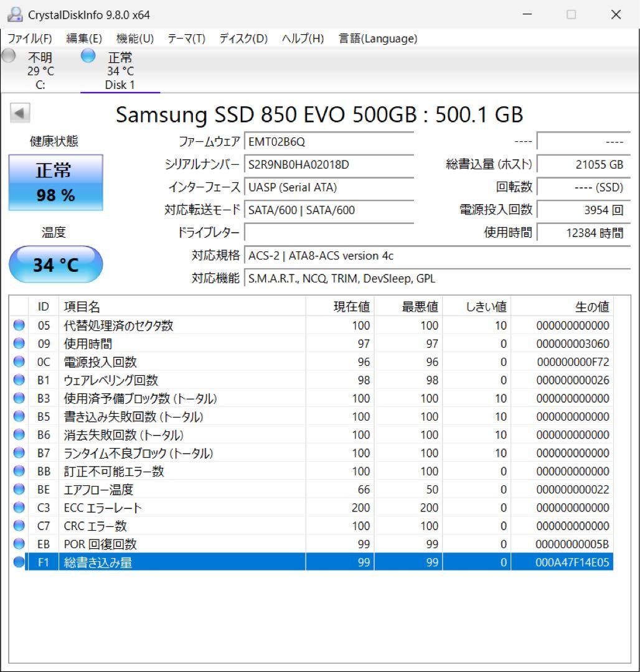
Task: Open the ディスク(D) menu
Action: (243, 39)
